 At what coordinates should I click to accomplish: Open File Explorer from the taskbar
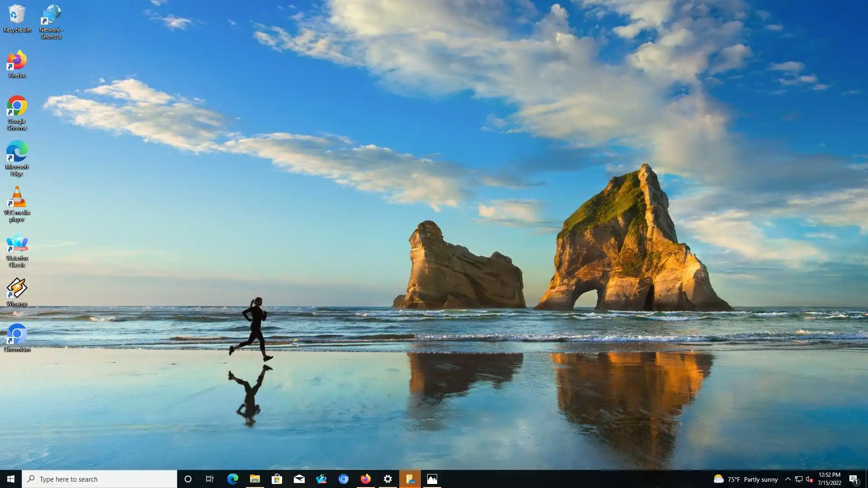click(x=255, y=479)
